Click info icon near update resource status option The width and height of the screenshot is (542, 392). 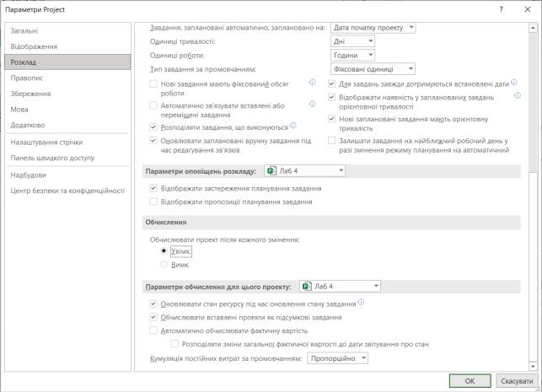[x=361, y=303]
